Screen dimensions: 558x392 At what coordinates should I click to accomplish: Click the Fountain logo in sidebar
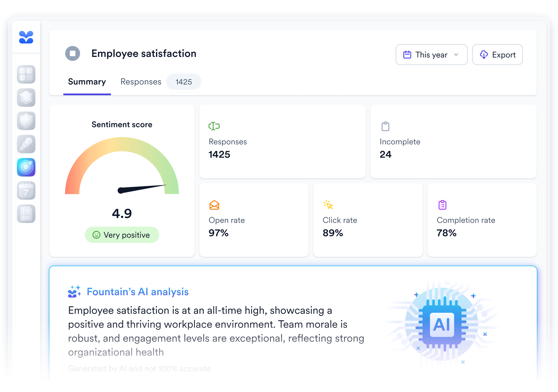tap(26, 37)
